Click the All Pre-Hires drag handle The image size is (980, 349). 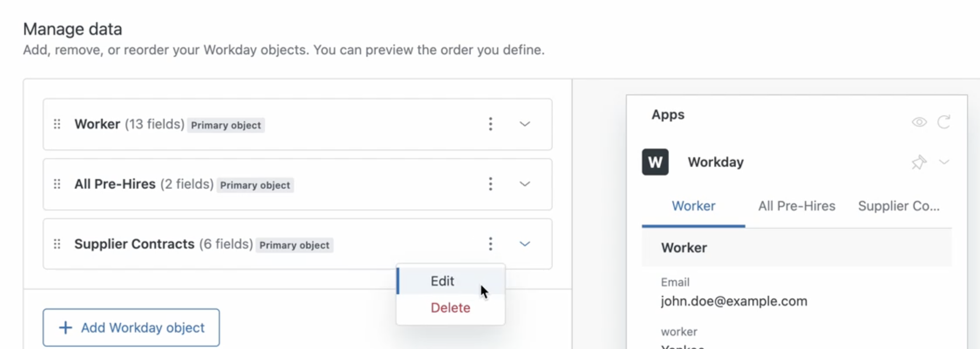[x=57, y=184]
